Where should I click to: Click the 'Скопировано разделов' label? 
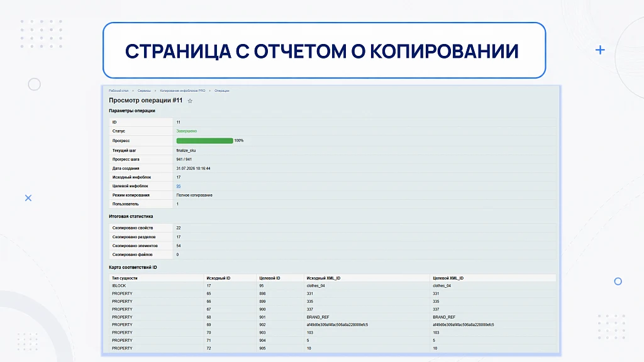click(x=133, y=237)
